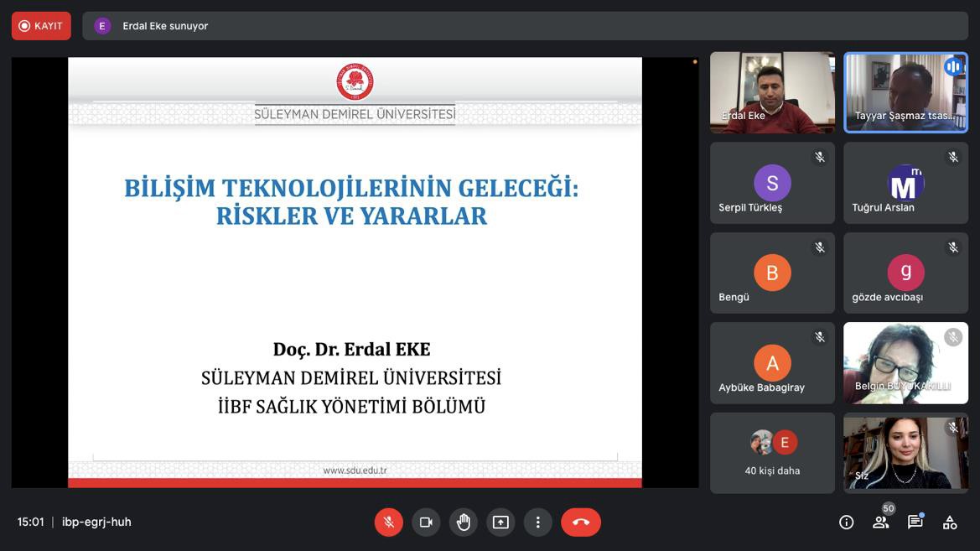Click 'Doç. Dr. Erdal EKE' on the slide
980x551 pixels.
pos(351,349)
